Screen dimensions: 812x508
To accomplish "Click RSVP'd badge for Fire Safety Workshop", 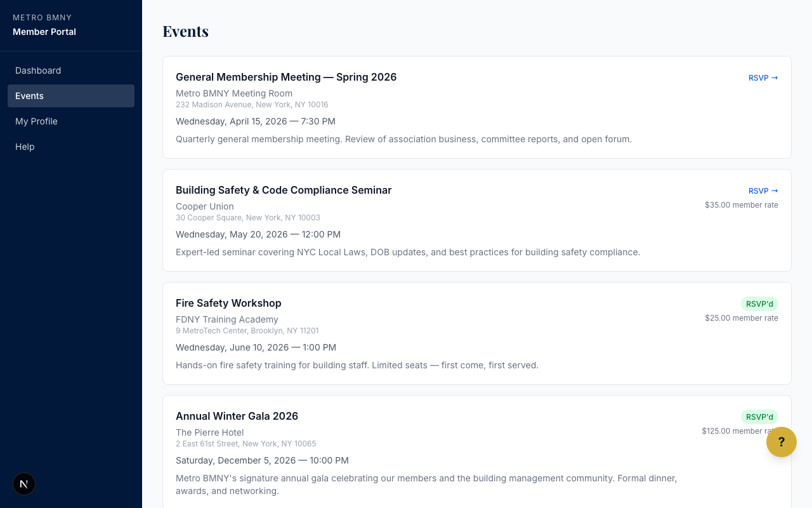I will click(759, 304).
